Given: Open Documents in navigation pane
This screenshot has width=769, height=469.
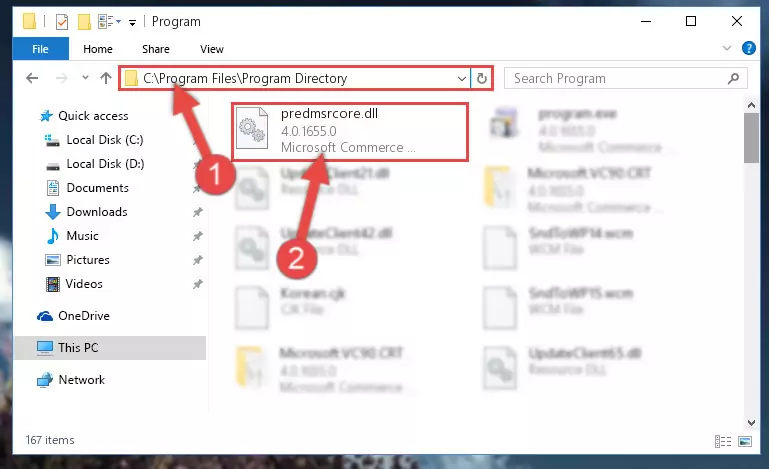Looking at the screenshot, I should tap(98, 188).
